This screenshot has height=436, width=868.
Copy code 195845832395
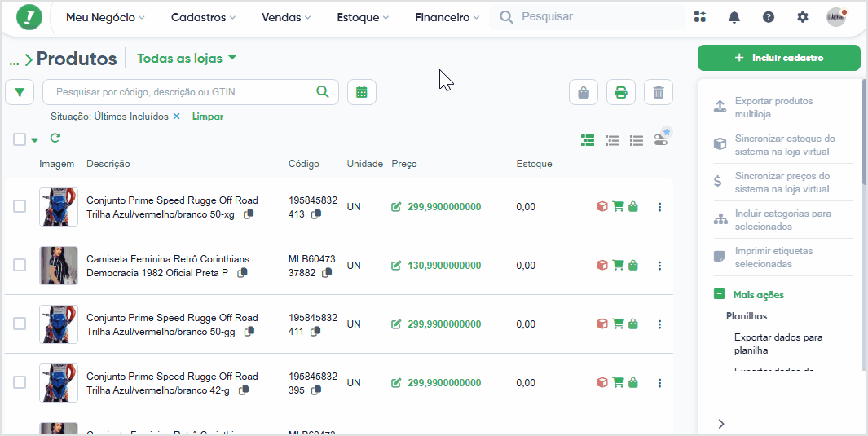point(315,390)
